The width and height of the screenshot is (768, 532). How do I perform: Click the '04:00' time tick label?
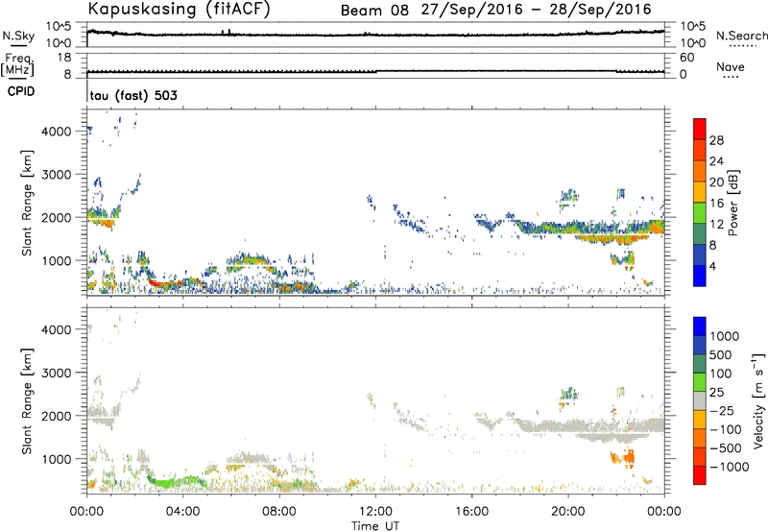182,512
